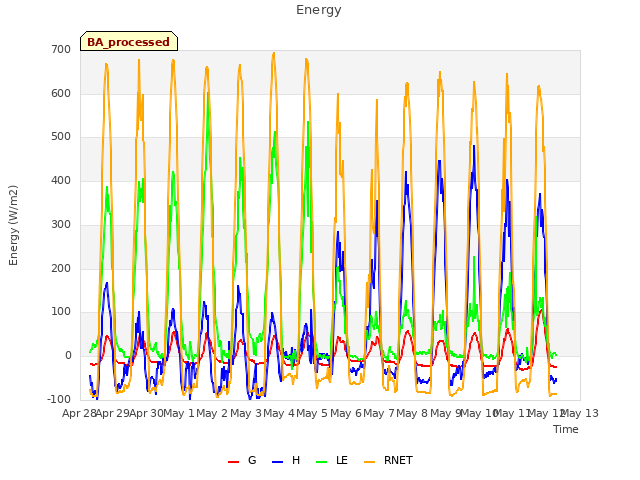Screen dimensions: 640x480
Task: Click the May 7 x-axis date label
Action: (379, 413)
